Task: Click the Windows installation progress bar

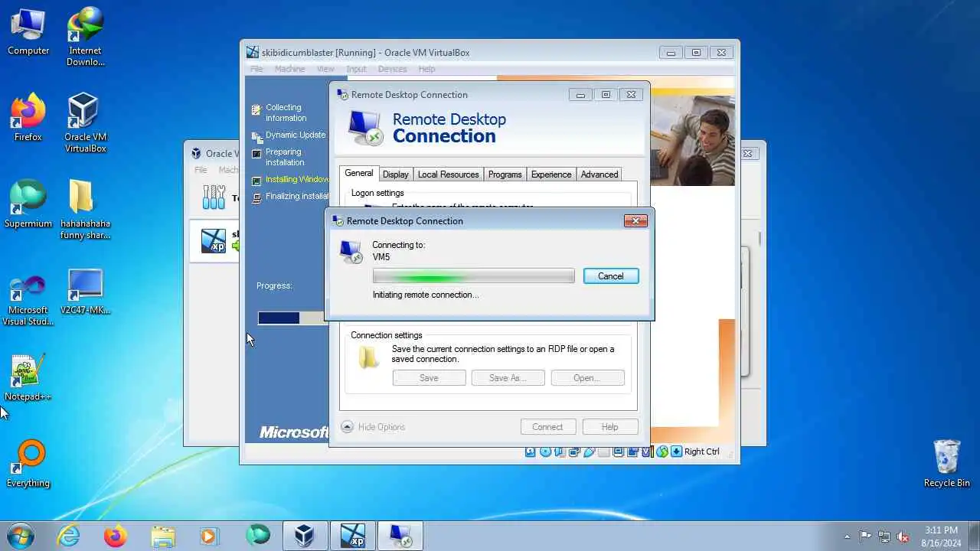Action: click(x=292, y=318)
